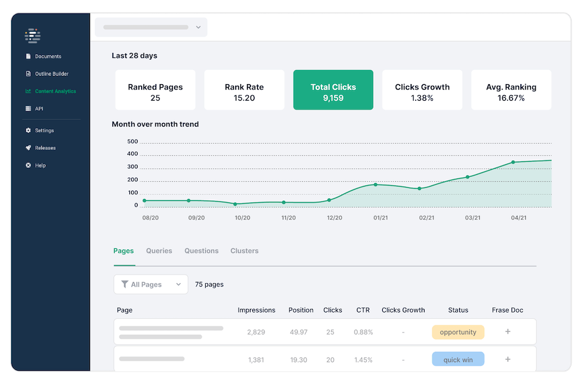Click the Last 28 days heading
Image resolution: width=588 pixels, height=389 pixels.
tap(134, 55)
